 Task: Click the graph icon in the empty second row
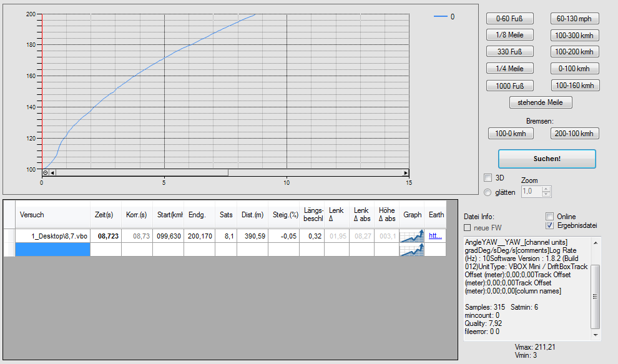411,249
